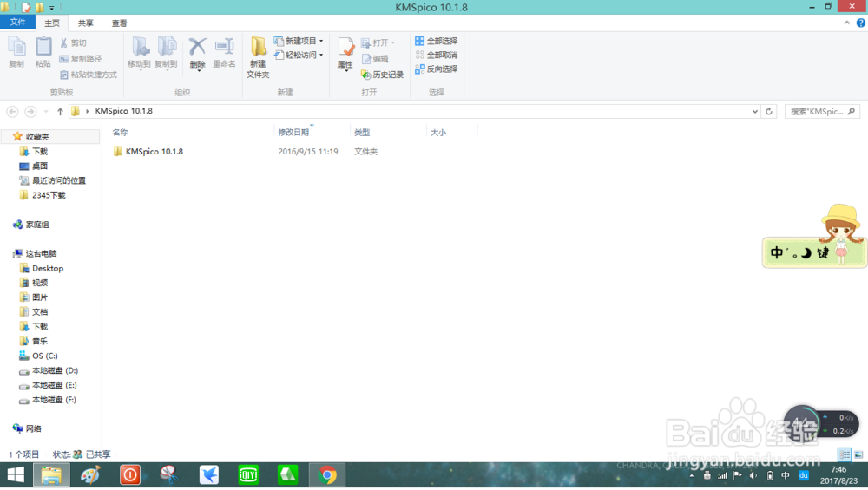The image size is (868, 490).
Task: Click KMSpico 10.1.8 in the address breadcrumb
Action: [123, 111]
